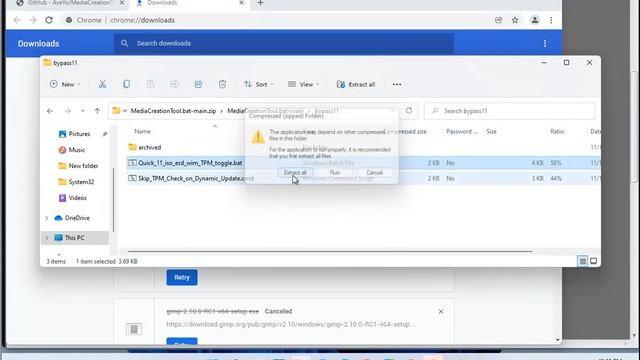Expand the This PC tree node

pos(47,238)
